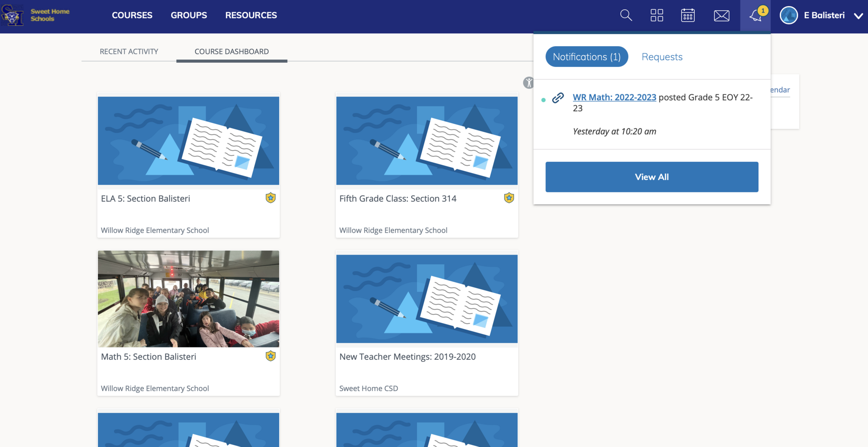Open the Math 5 bus photo thumbnail
Viewport: 868px width, 447px height.
coord(188,299)
